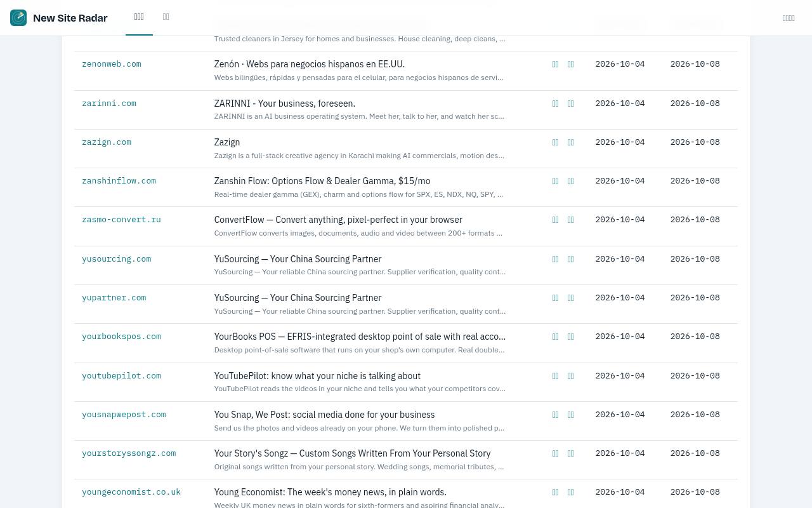The image size is (812, 508).
Task: Open the yupartner.com domain link
Action: (x=114, y=298)
